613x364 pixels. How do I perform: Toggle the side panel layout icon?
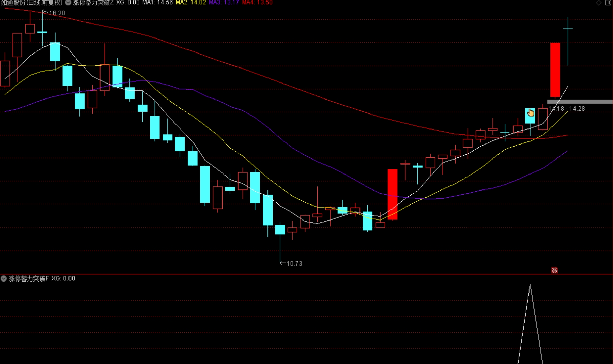tap(608, 3)
